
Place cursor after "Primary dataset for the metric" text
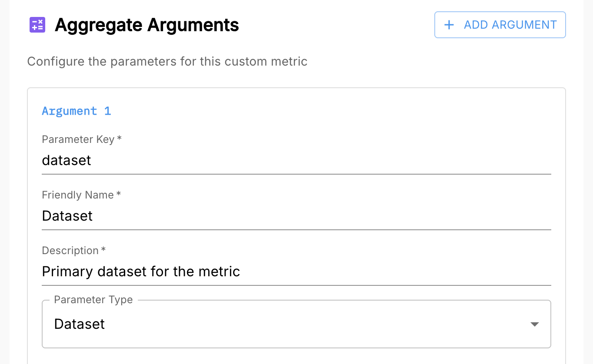tap(242, 271)
